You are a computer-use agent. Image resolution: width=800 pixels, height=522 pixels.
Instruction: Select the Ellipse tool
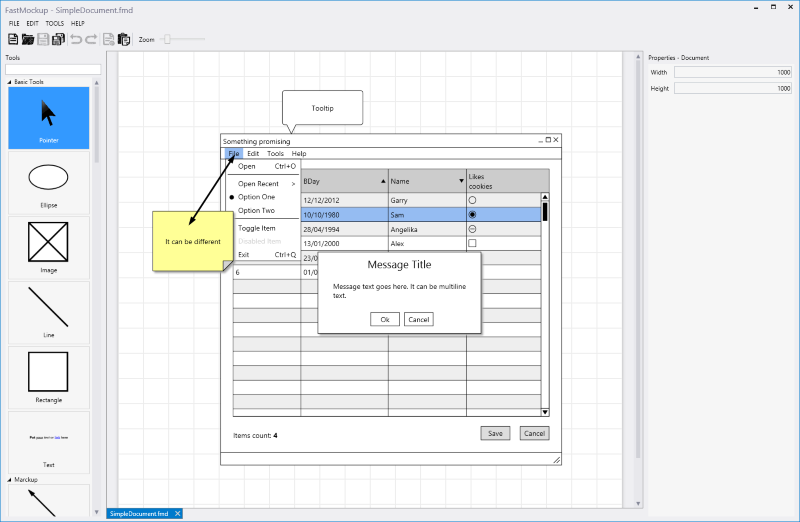tap(48, 183)
